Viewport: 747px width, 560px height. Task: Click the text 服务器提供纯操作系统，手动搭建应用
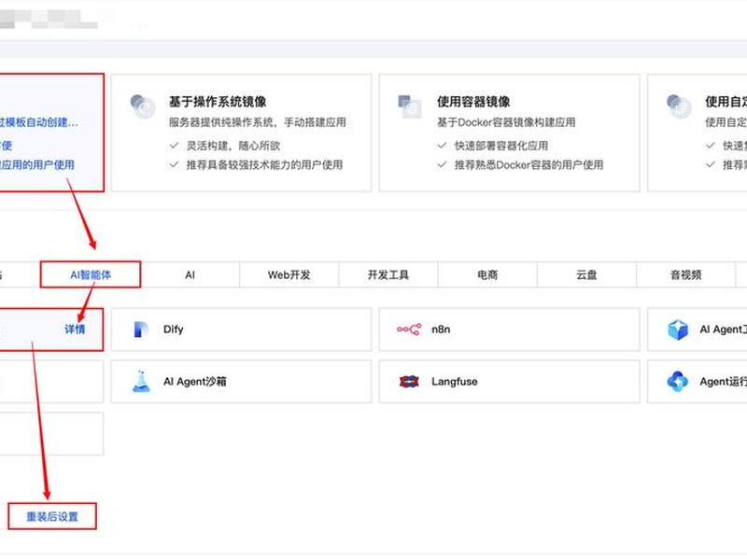pos(258,122)
